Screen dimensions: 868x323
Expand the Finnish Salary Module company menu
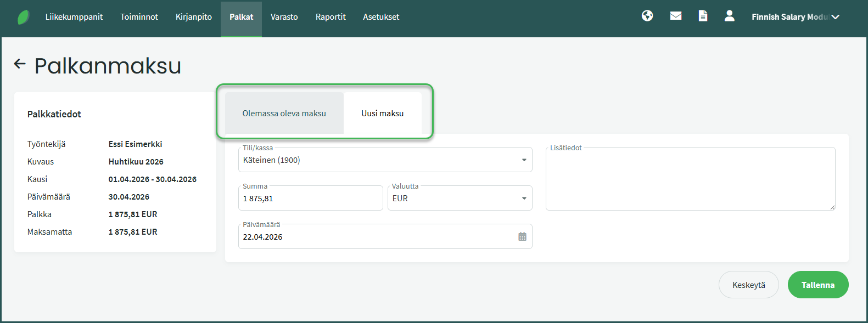coord(795,17)
